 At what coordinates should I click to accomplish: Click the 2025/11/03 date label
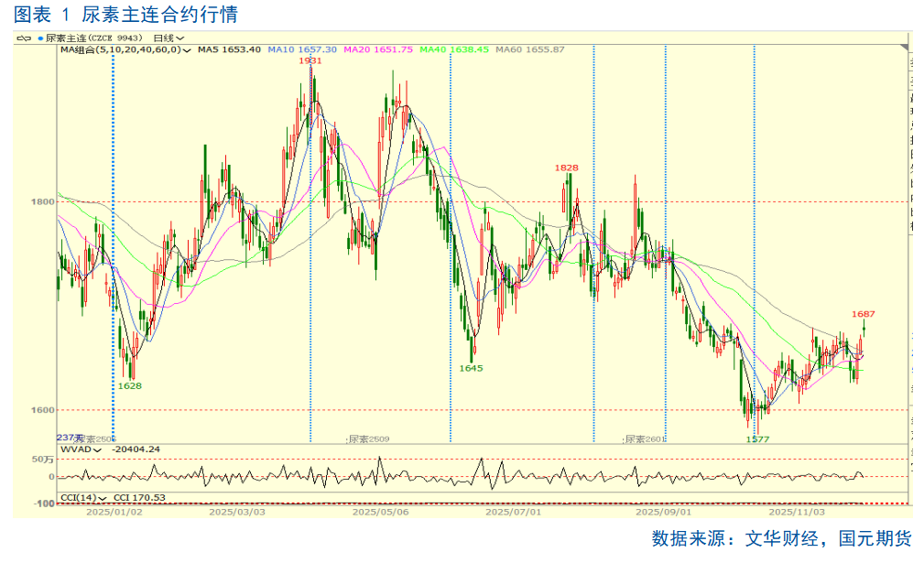tap(797, 512)
